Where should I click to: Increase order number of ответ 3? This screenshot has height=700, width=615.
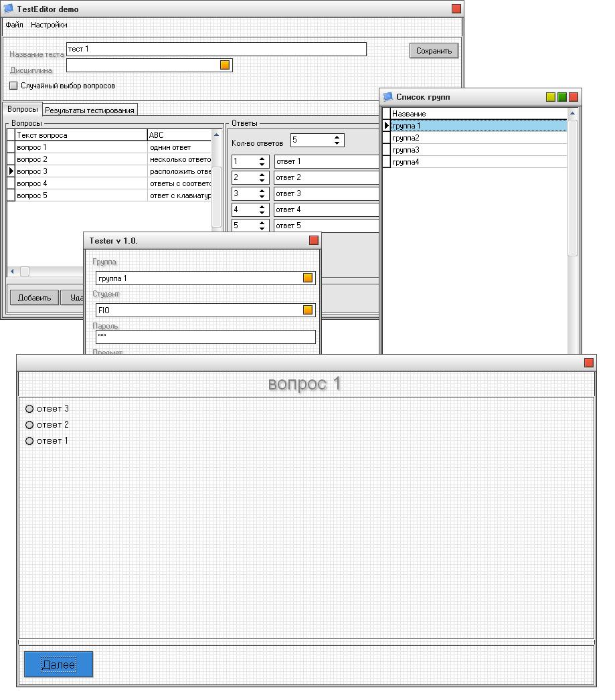pyautogui.click(x=262, y=191)
